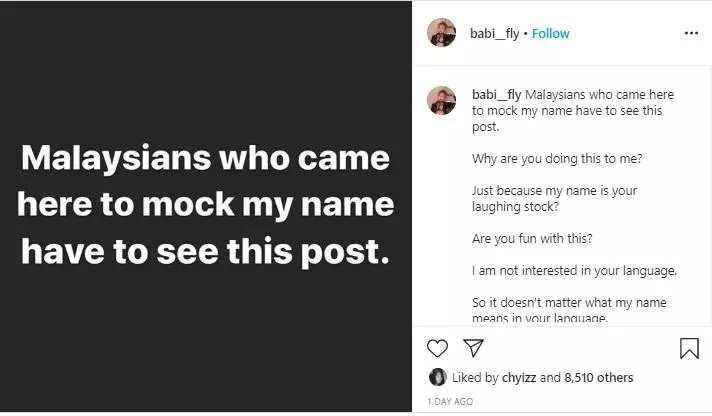Open the 1 DAY AGO timestamp permalink
The width and height of the screenshot is (712, 416).
pos(450,401)
